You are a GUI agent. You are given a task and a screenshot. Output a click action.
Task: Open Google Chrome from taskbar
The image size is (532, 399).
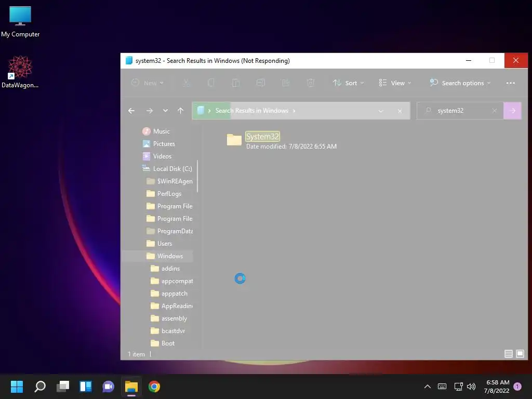(x=154, y=387)
